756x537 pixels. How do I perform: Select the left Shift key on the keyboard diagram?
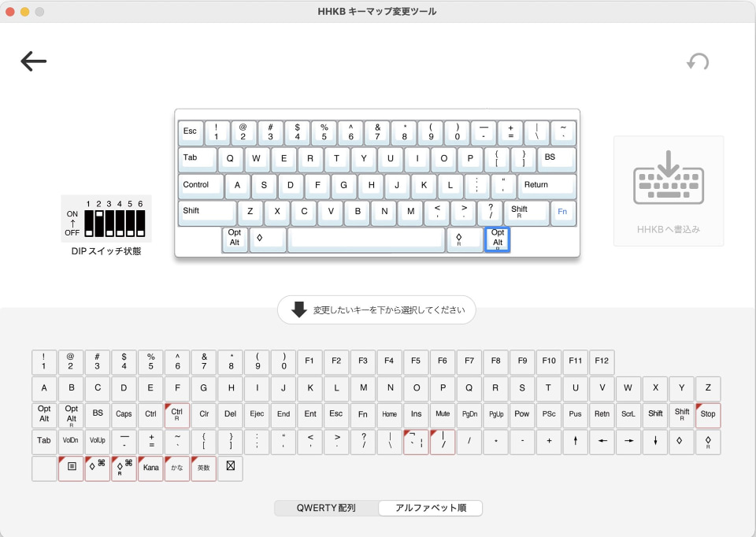[207, 213]
